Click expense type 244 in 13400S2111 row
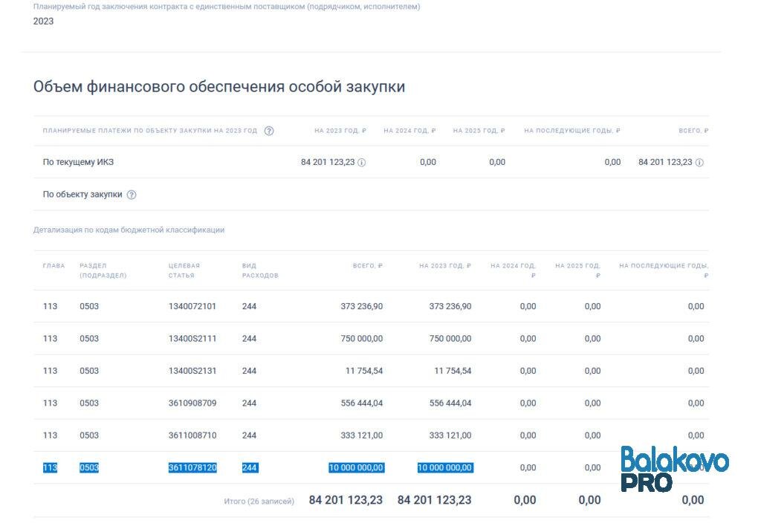Image resolution: width=761 pixels, height=532 pixels. (x=249, y=338)
